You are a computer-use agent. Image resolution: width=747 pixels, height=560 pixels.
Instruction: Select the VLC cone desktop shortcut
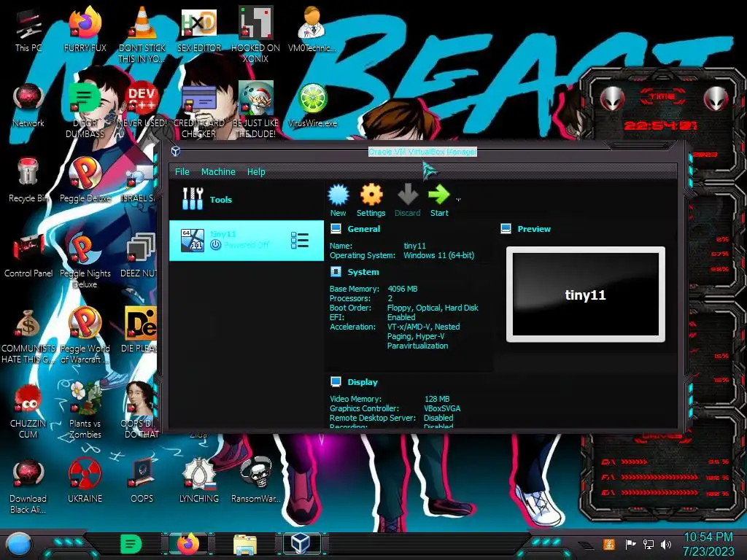tap(142, 35)
